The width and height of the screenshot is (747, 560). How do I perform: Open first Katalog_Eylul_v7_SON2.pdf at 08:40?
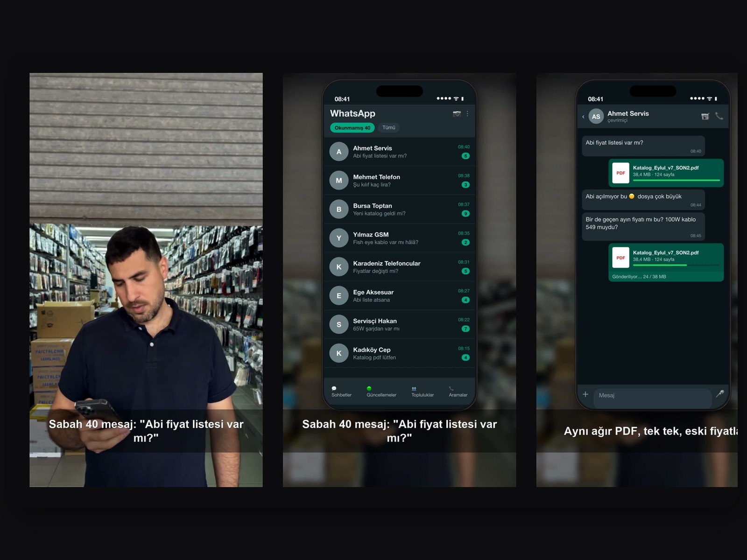tap(666, 173)
